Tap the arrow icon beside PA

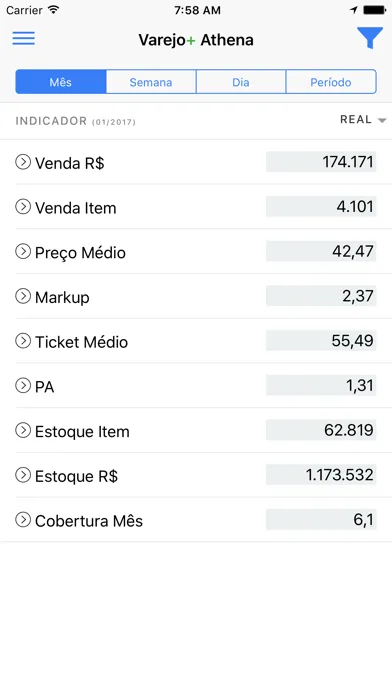pos(23,386)
